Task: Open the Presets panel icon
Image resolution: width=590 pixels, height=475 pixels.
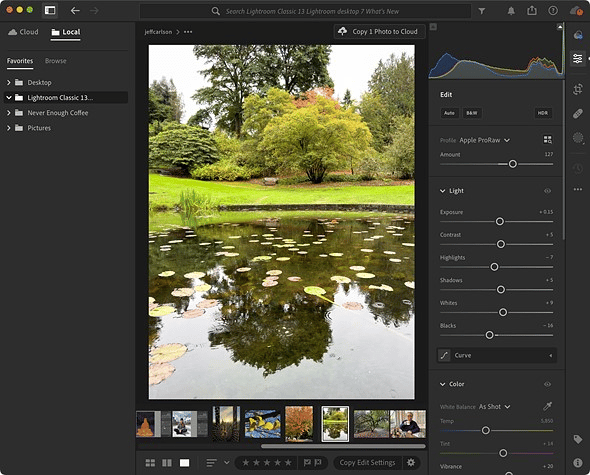Action: tap(578, 35)
